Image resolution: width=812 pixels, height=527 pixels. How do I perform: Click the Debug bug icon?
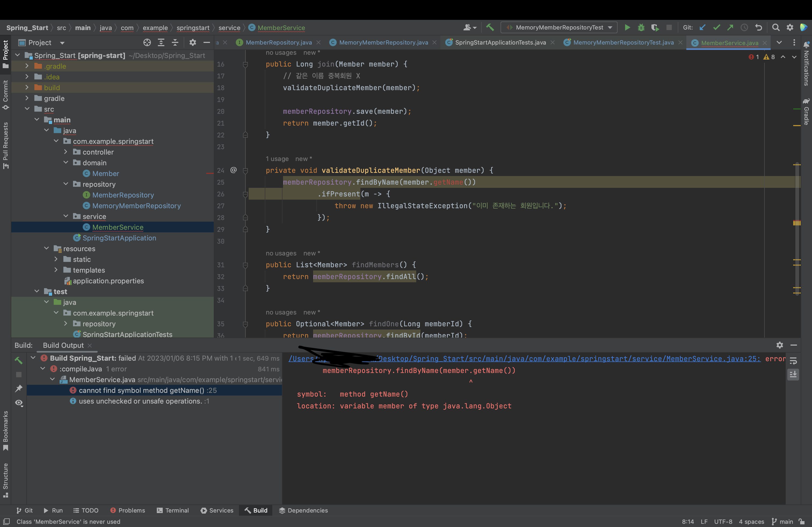point(641,28)
